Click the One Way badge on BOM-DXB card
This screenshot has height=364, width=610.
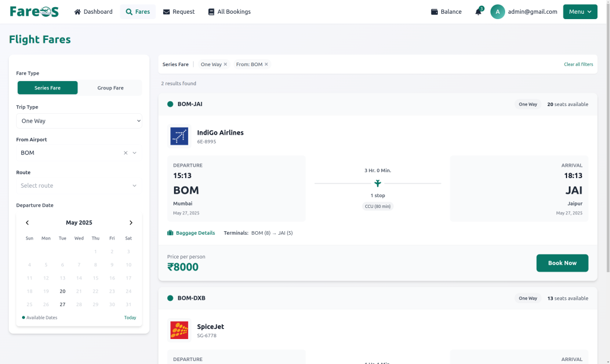[528, 298]
